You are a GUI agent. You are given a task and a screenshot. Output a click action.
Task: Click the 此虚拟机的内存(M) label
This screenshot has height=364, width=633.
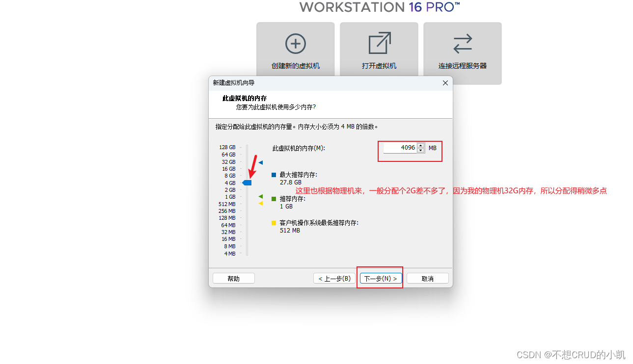click(x=299, y=148)
